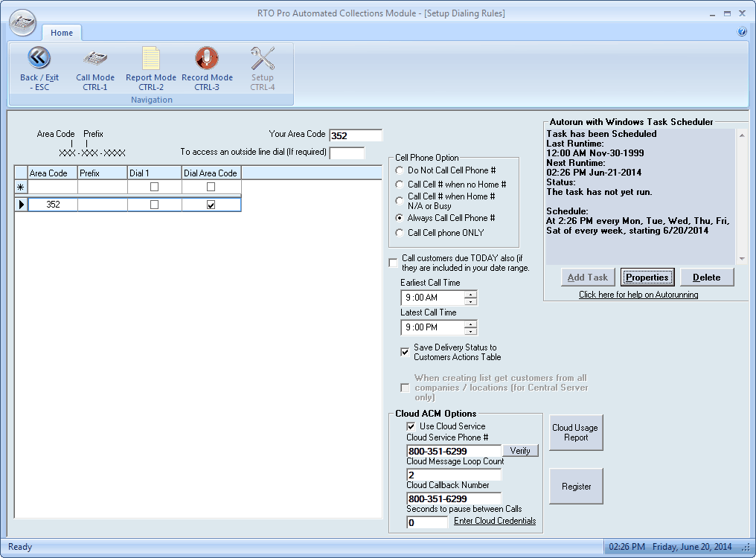This screenshot has width=756, height=558.
Task: Click the Your Area Code input field
Action: 355,135
